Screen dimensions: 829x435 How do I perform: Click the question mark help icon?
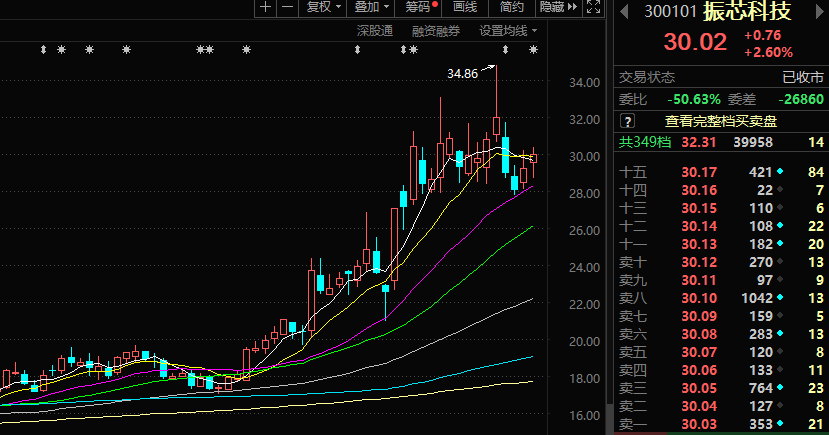(628, 121)
